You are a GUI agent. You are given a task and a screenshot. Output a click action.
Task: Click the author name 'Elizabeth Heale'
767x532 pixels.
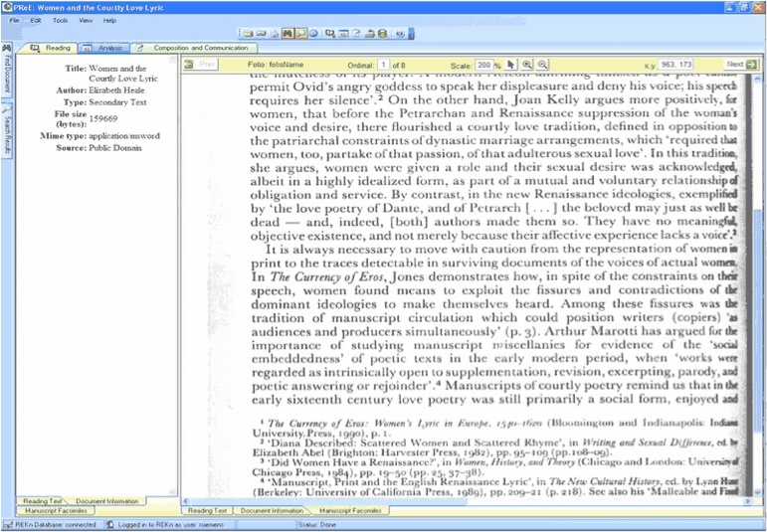point(116,90)
